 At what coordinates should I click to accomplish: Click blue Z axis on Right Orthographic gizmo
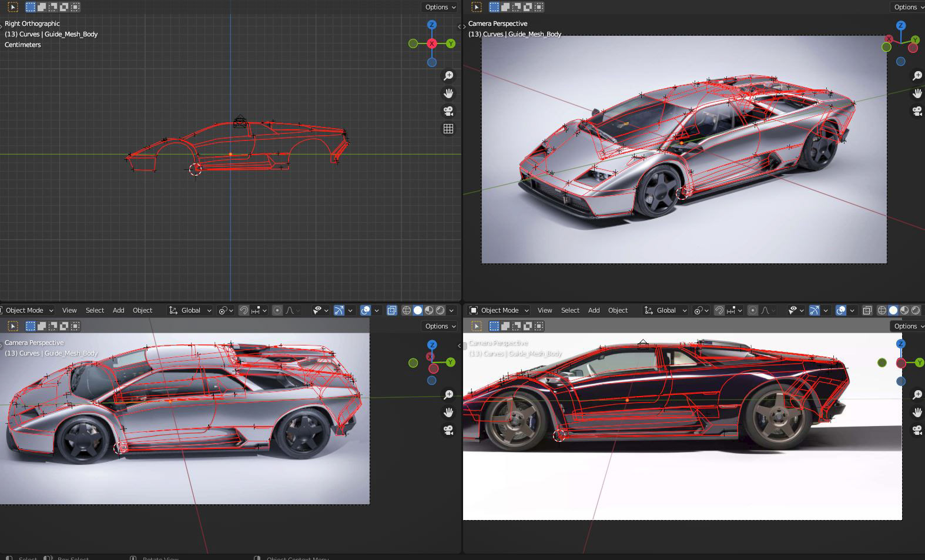pos(432,25)
